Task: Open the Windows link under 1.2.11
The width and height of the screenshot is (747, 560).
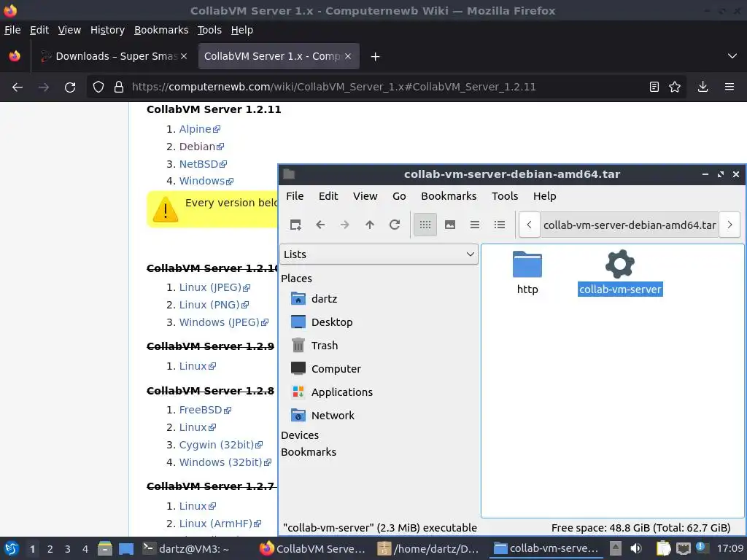Action: pyautogui.click(x=206, y=182)
